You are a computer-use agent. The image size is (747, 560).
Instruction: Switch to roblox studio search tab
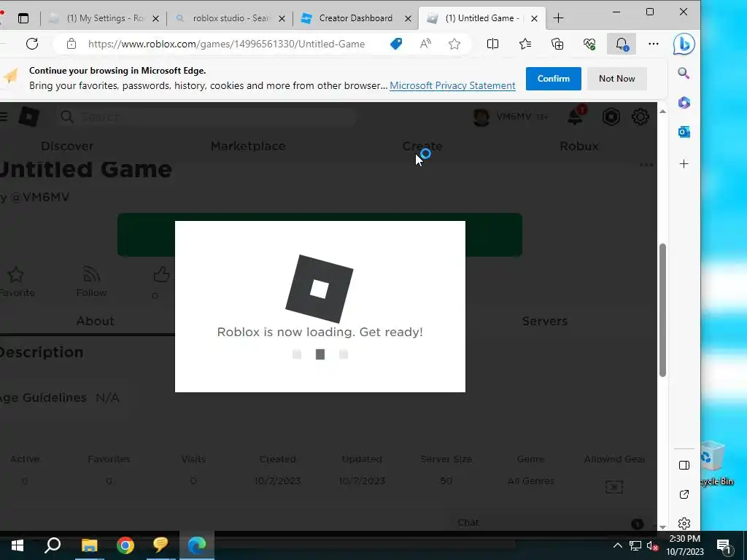(x=230, y=18)
